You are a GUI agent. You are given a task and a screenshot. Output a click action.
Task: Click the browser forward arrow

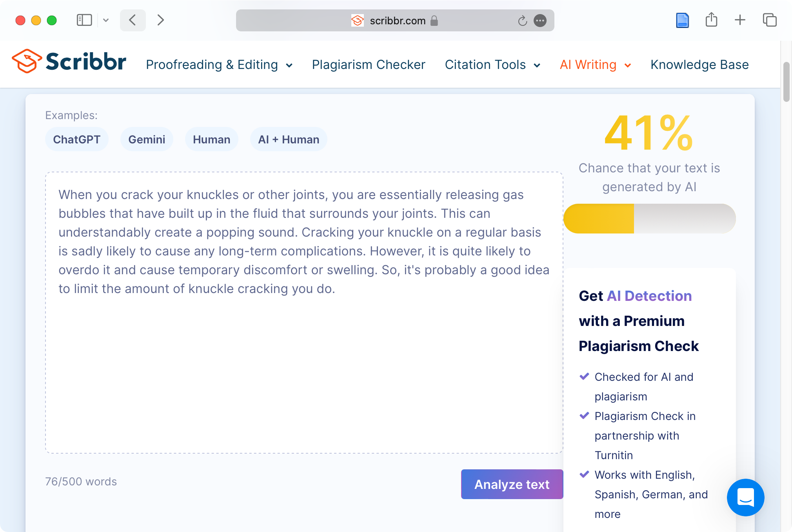click(160, 20)
